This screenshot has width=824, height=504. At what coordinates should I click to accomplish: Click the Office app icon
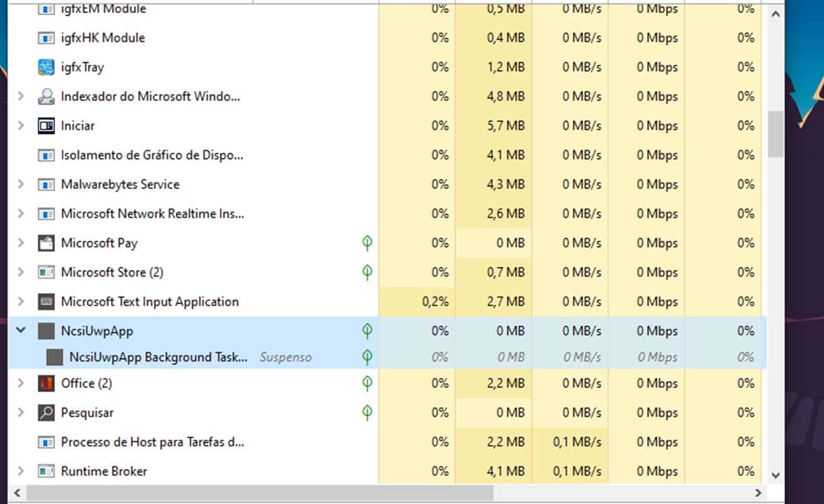click(46, 383)
